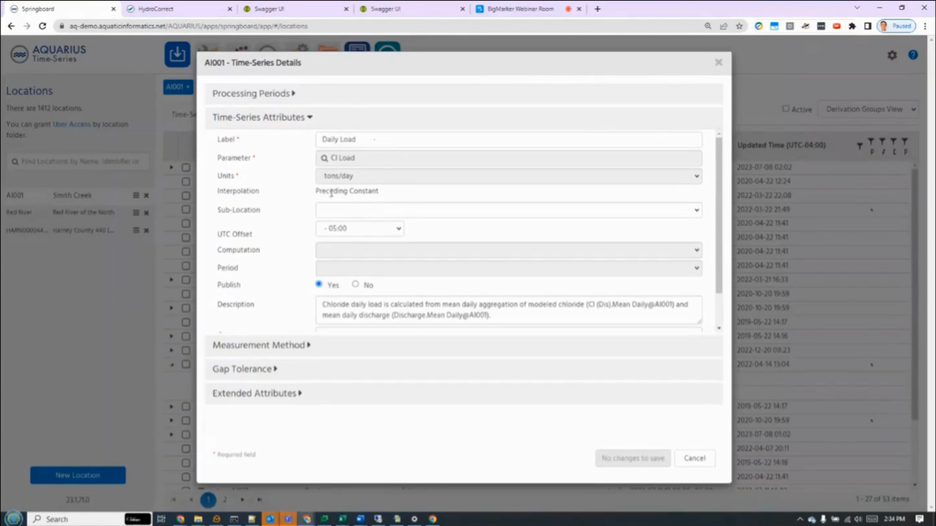Switch to the HydroCorrect browser tab

point(179,9)
